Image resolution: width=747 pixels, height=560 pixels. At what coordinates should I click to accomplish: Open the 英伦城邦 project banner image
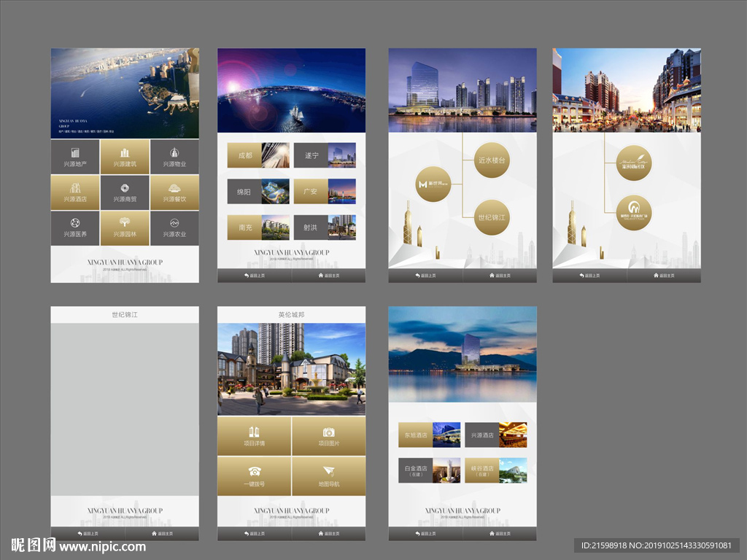[x=292, y=370]
